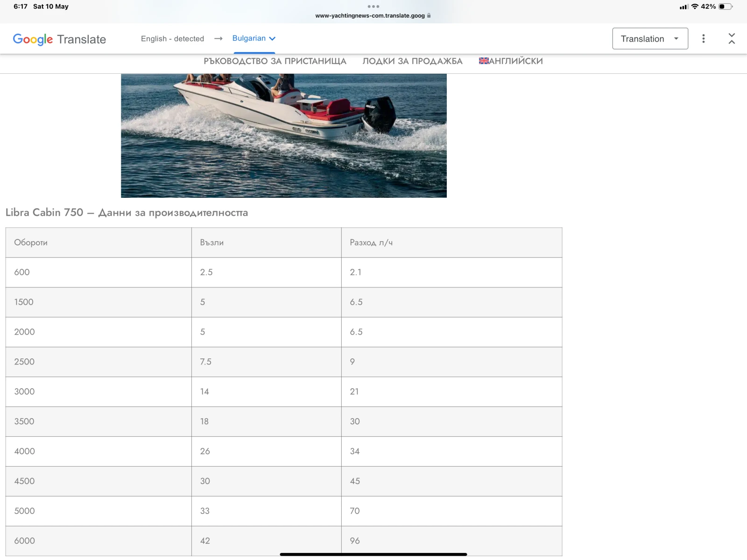Tap the Wi-Fi status icon
747x560 pixels.
pos(695,7)
